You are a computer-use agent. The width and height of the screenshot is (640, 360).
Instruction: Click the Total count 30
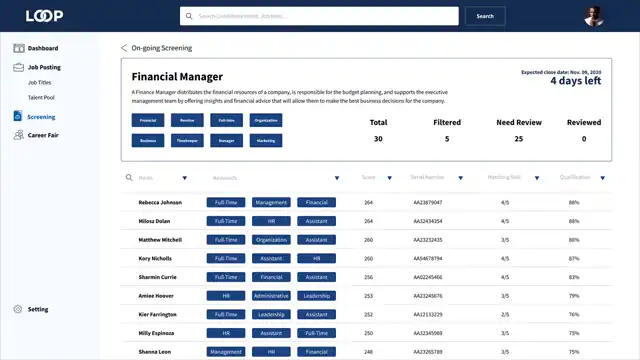(x=378, y=139)
